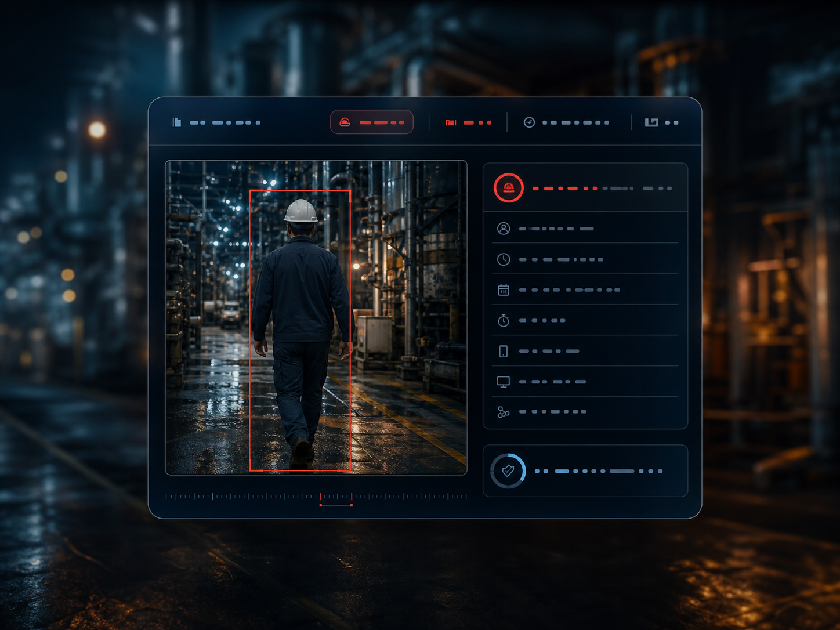Click the red selected range bar below timeline
This screenshot has height=630, width=840.
[336, 505]
